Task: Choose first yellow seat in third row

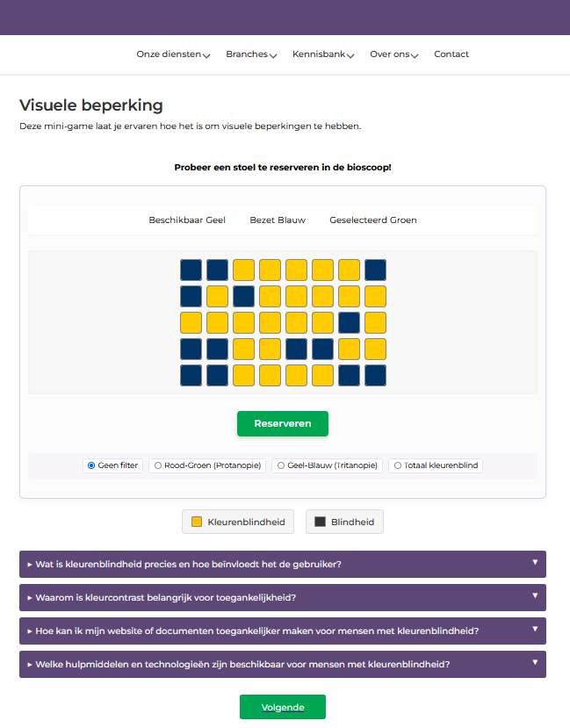Action: (x=191, y=322)
